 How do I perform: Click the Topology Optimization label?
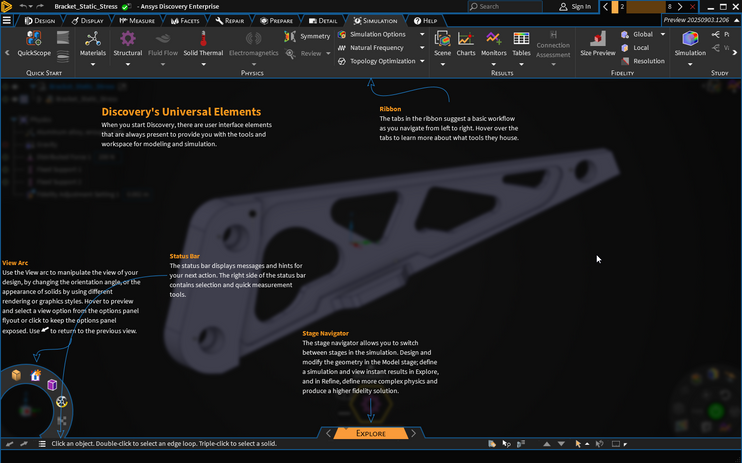[382, 61]
